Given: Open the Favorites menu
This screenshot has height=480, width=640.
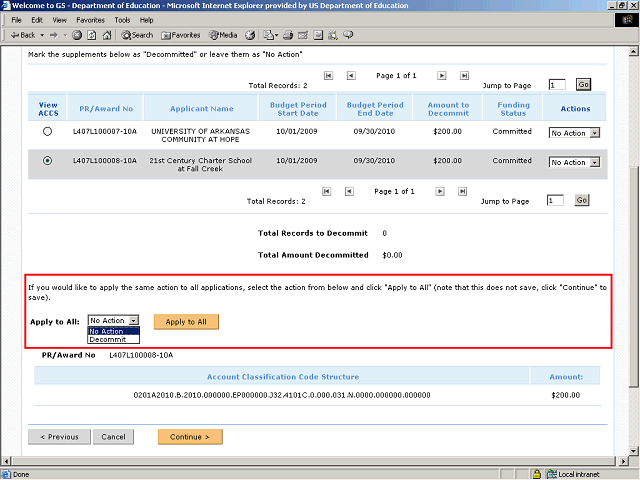Looking at the screenshot, I should tap(90, 20).
